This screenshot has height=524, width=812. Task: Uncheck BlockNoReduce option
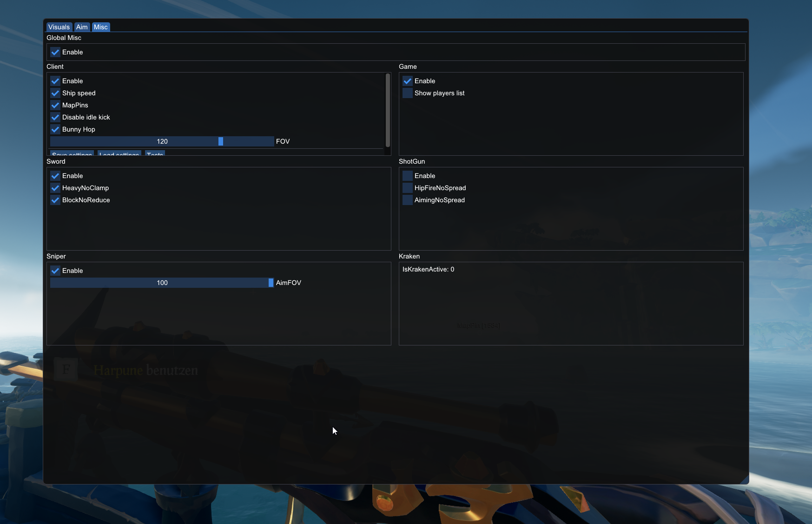tap(55, 200)
